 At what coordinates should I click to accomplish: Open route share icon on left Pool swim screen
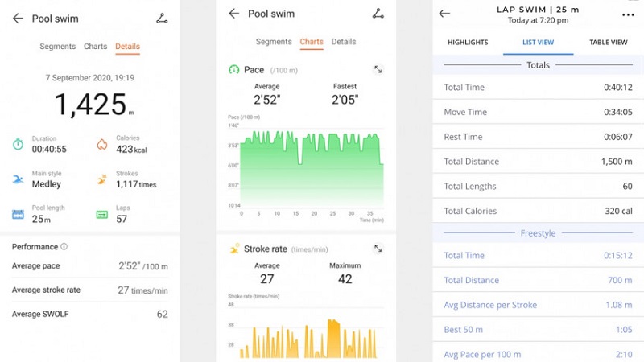(x=162, y=19)
